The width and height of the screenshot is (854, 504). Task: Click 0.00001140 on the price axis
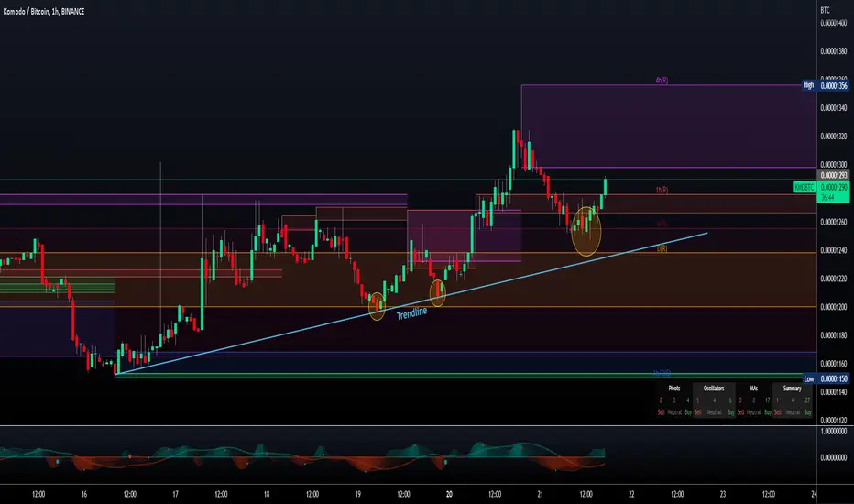click(834, 392)
